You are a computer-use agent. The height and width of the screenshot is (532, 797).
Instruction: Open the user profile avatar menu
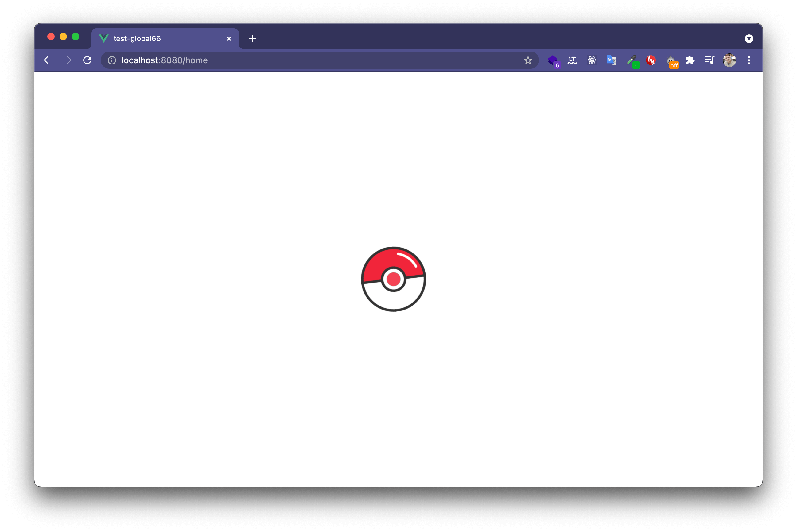click(x=729, y=60)
